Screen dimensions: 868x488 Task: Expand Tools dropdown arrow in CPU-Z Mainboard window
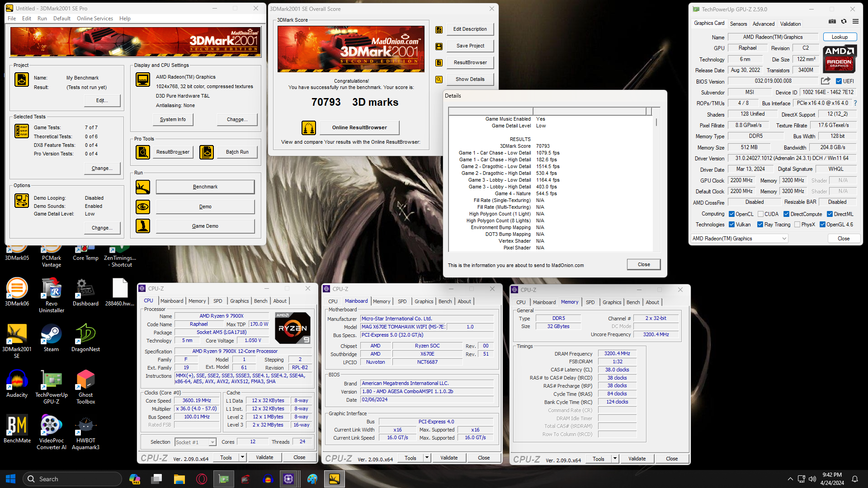click(427, 458)
